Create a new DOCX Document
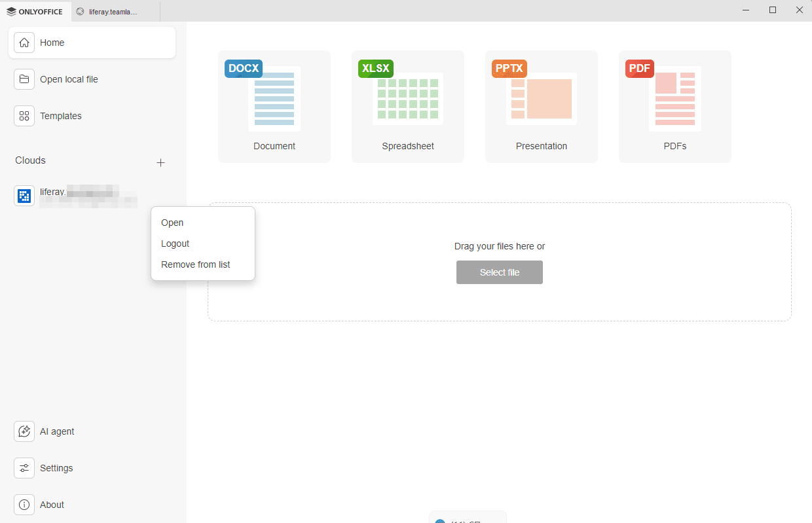The width and height of the screenshot is (812, 523). pos(274,106)
